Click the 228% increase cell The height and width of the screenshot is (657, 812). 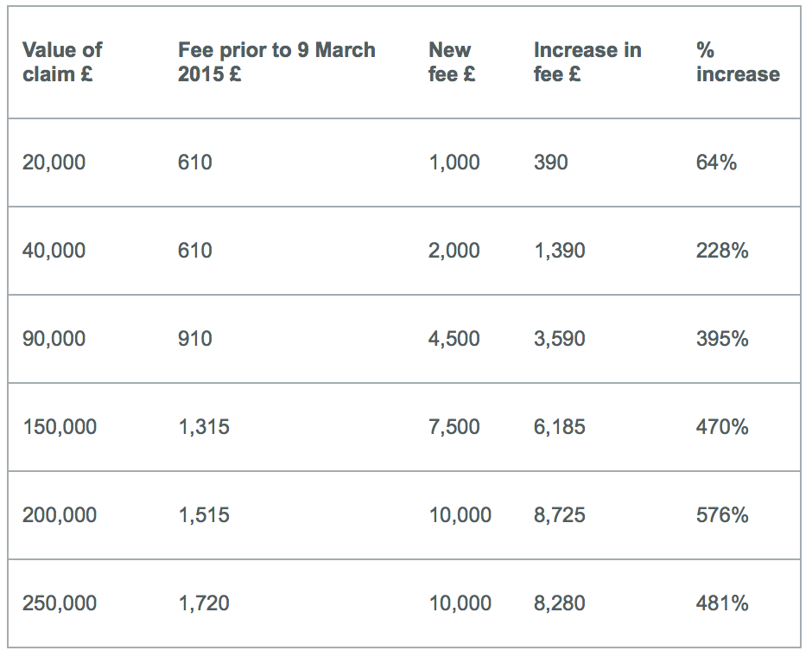coord(722,250)
